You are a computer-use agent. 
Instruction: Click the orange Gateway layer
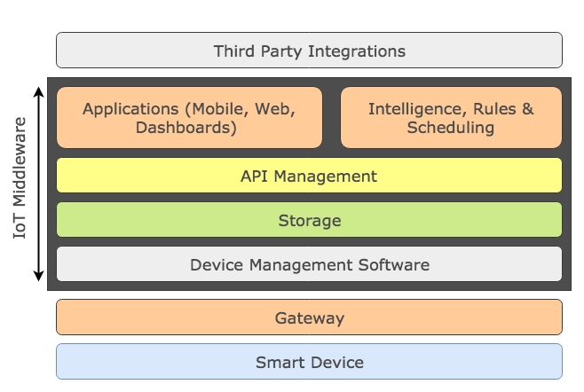pos(309,318)
